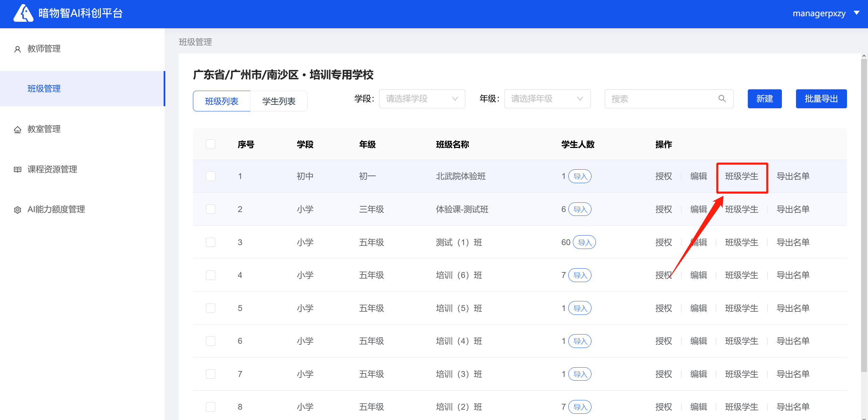The height and width of the screenshot is (420, 868).
Task: Click the course resources book icon
Action: pyautogui.click(x=18, y=170)
